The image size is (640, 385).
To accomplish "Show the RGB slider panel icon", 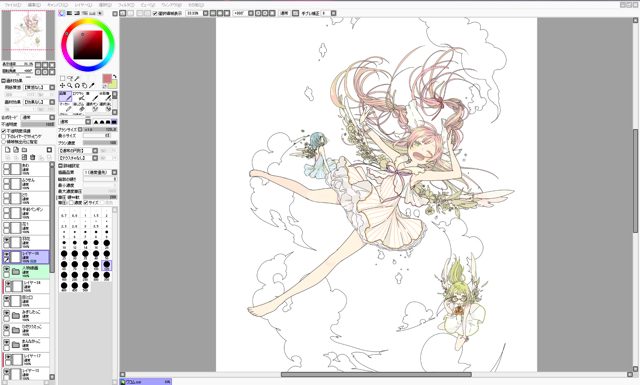I will (x=69, y=13).
